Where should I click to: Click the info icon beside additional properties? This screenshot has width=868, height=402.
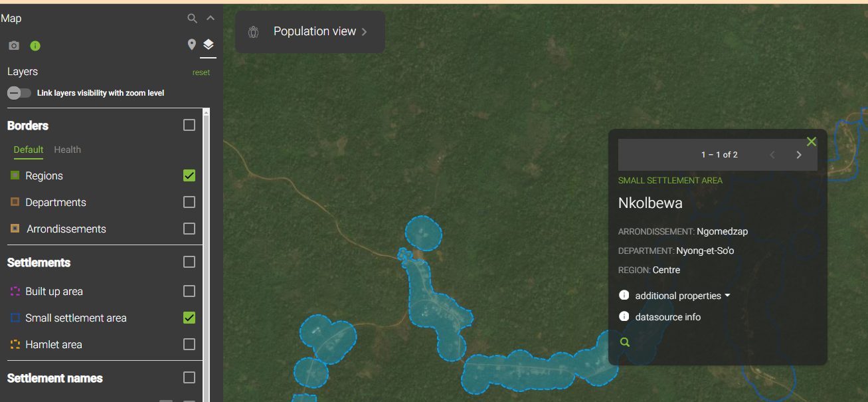[624, 295]
